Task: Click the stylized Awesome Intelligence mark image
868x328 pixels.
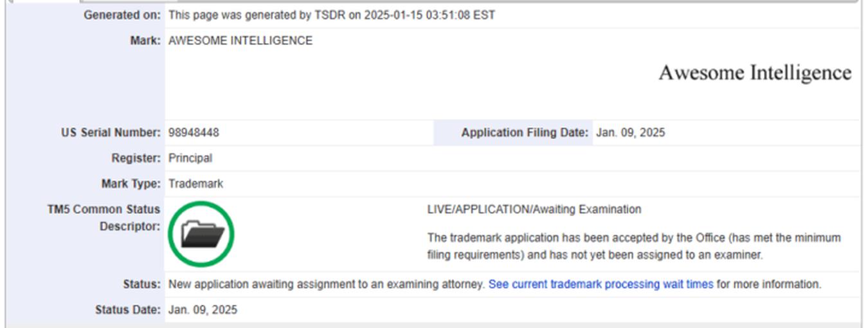Action: click(x=754, y=73)
